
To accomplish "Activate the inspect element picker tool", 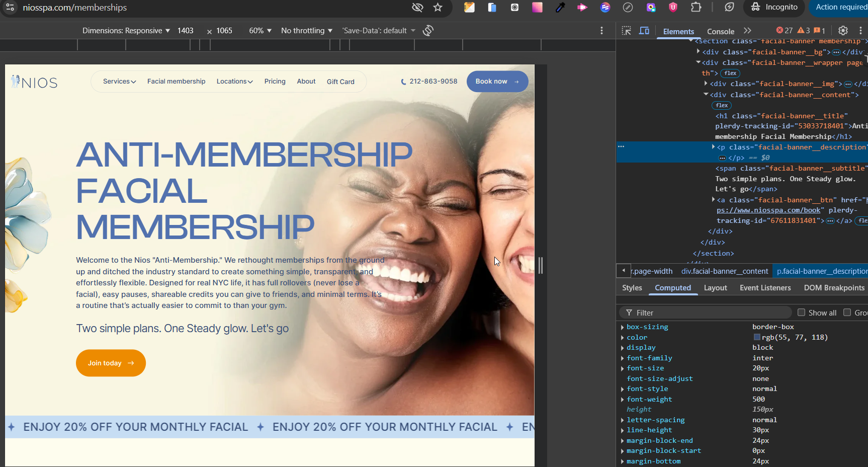I will pos(627,31).
